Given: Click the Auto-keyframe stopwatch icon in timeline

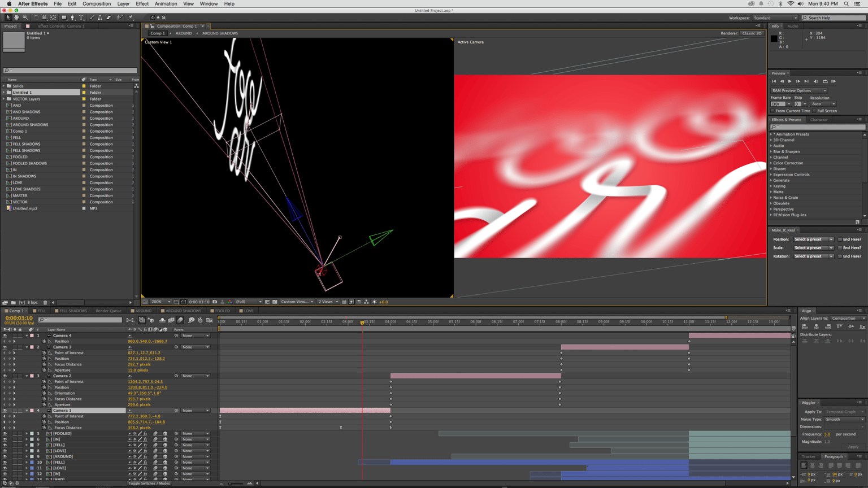Looking at the screenshot, I should point(200,320).
